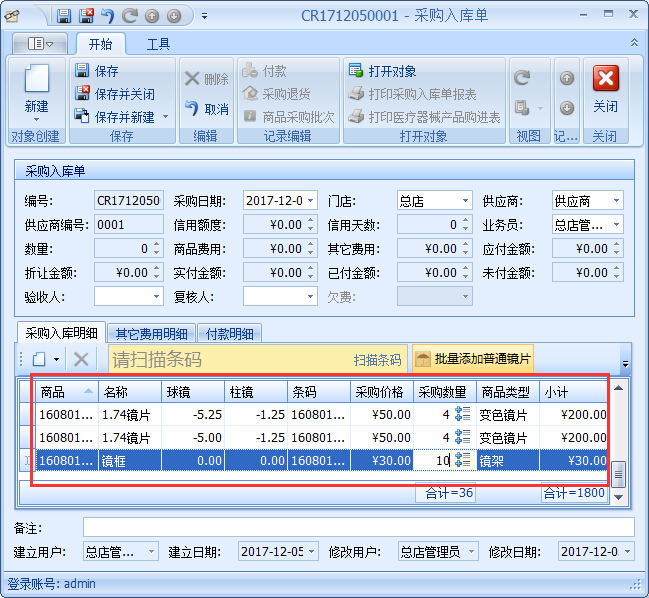This screenshot has height=598, width=649.
Task: Collapse the ribbon with the double chevron
Action: [634, 43]
